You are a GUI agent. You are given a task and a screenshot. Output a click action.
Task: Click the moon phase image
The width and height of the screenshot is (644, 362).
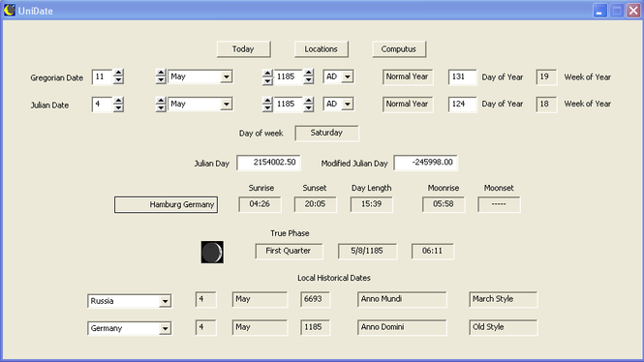click(212, 252)
